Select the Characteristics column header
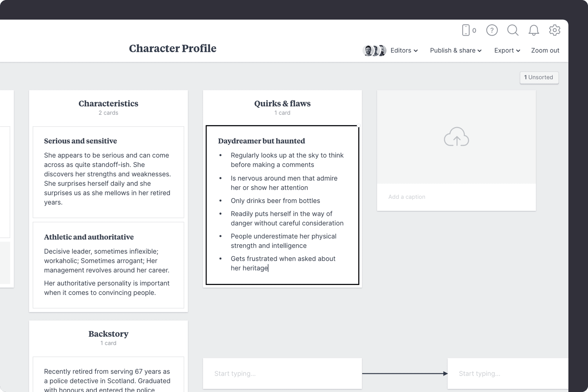588x392 pixels. point(108,103)
